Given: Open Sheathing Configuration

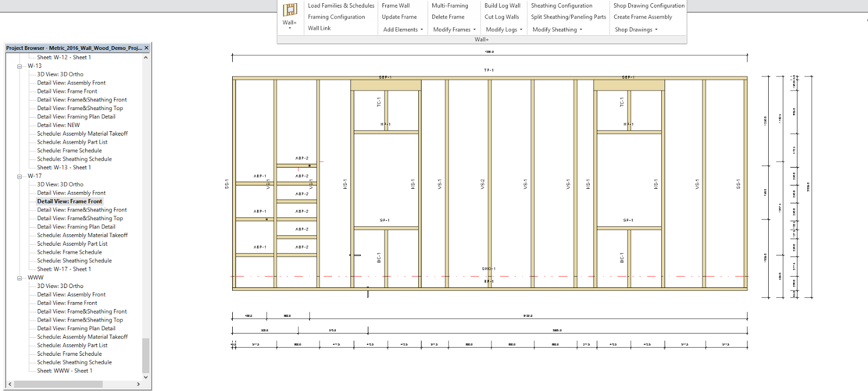Looking at the screenshot, I should 561,5.
